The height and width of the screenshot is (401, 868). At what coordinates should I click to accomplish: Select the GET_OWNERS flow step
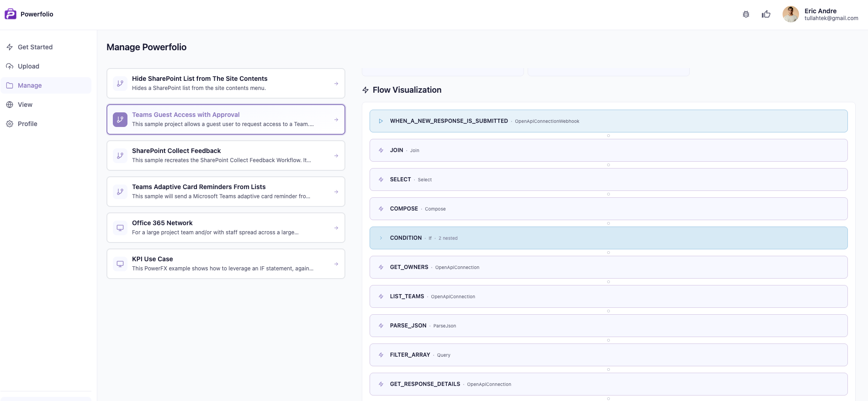click(608, 267)
